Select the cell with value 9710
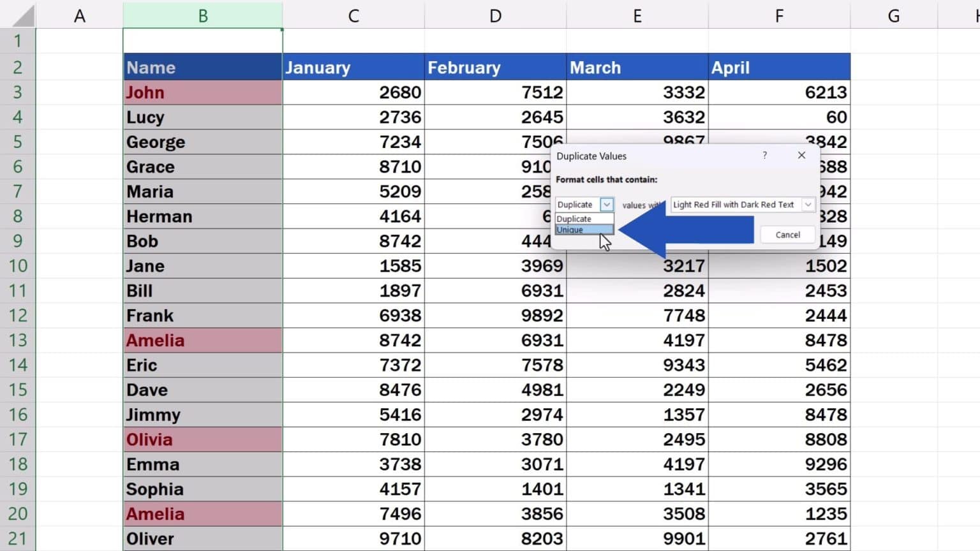The width and height of the screenshot is (980, 551). 353,538
